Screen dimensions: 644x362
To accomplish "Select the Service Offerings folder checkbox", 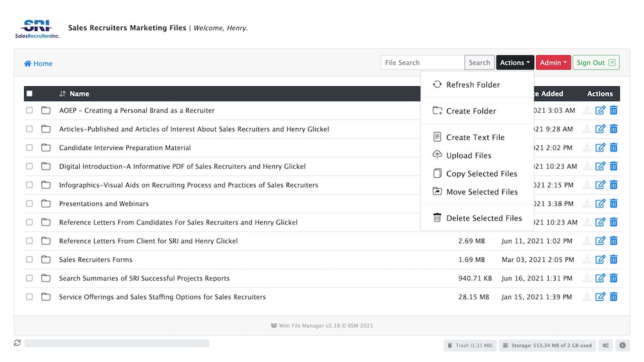I will (x=30, y=297).
